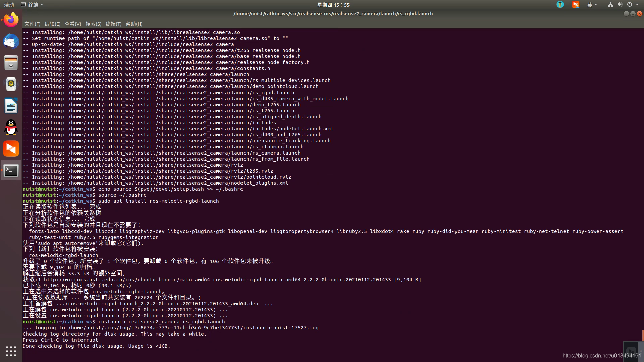Maximize the terminal window
Viewport: 644px width, 362px height.
click(633, 14)
